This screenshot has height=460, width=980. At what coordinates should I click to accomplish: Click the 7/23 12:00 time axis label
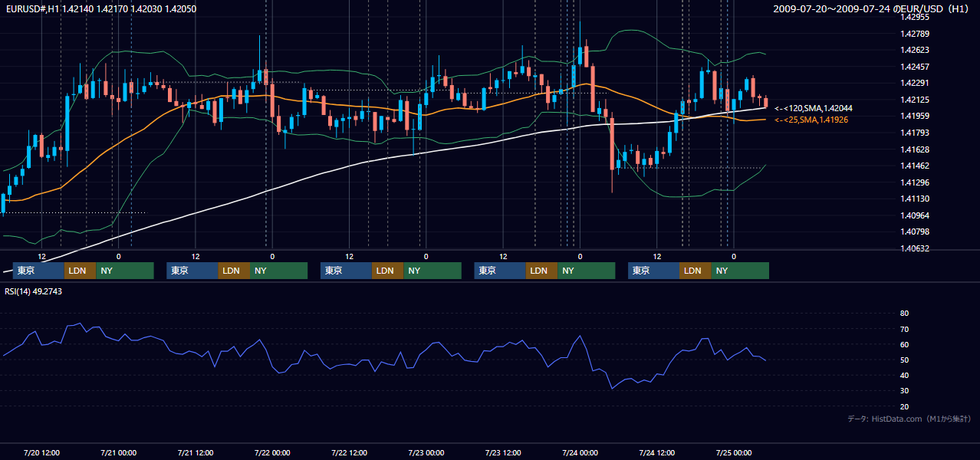(503, 452)
